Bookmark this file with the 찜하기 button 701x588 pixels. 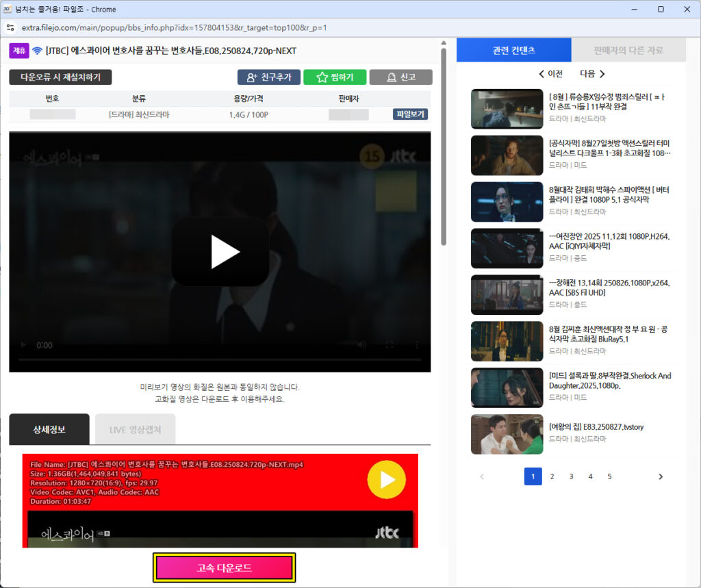335,77
